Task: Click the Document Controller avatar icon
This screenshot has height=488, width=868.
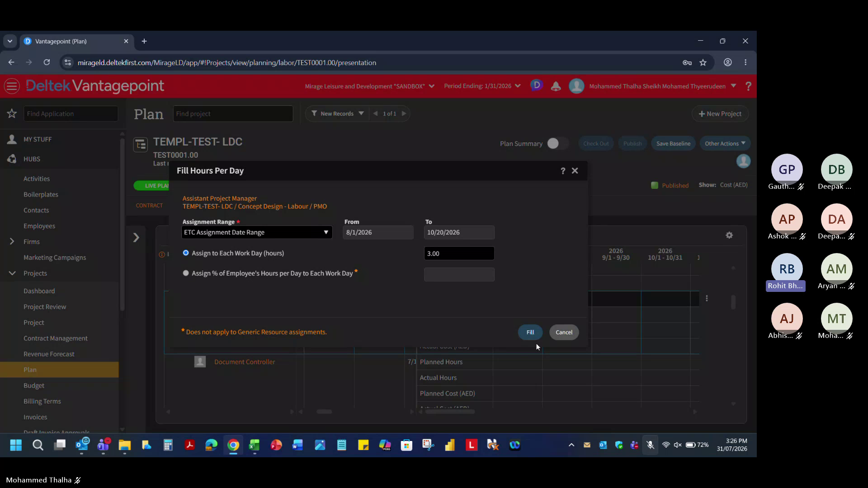Action: tap(200, 361)
